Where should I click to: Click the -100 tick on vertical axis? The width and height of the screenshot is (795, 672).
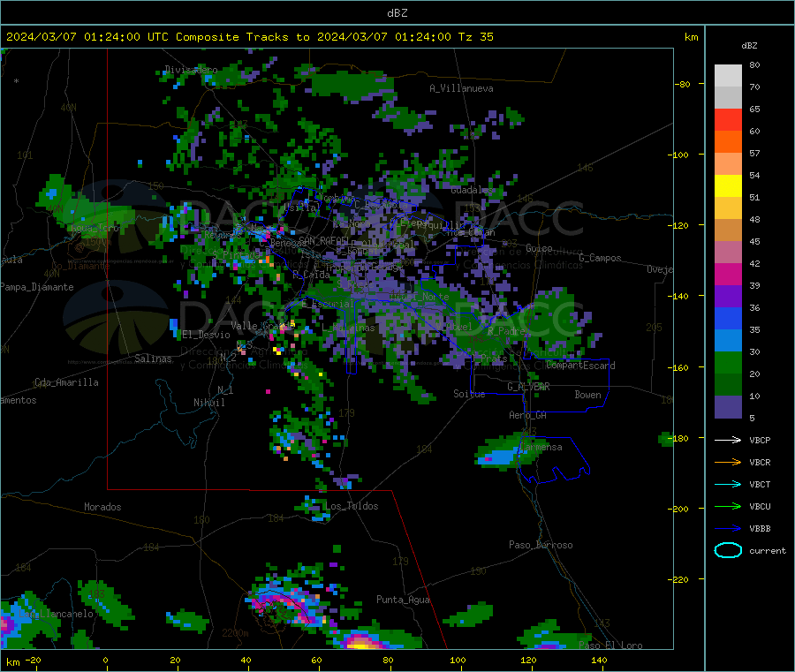[679, 155]
